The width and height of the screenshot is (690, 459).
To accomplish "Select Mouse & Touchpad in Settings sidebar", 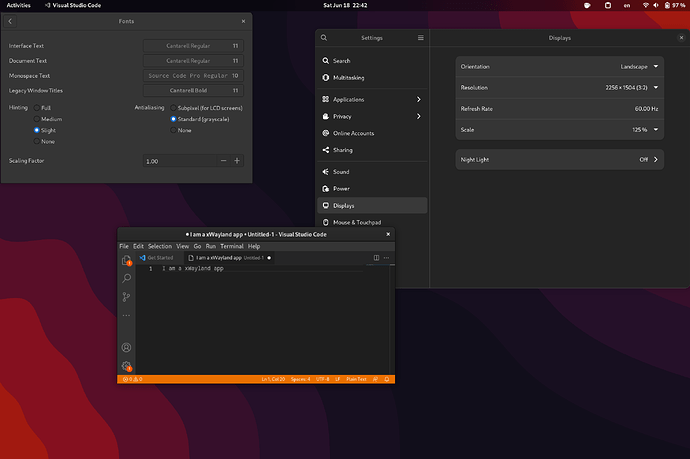I will [372, 222].
